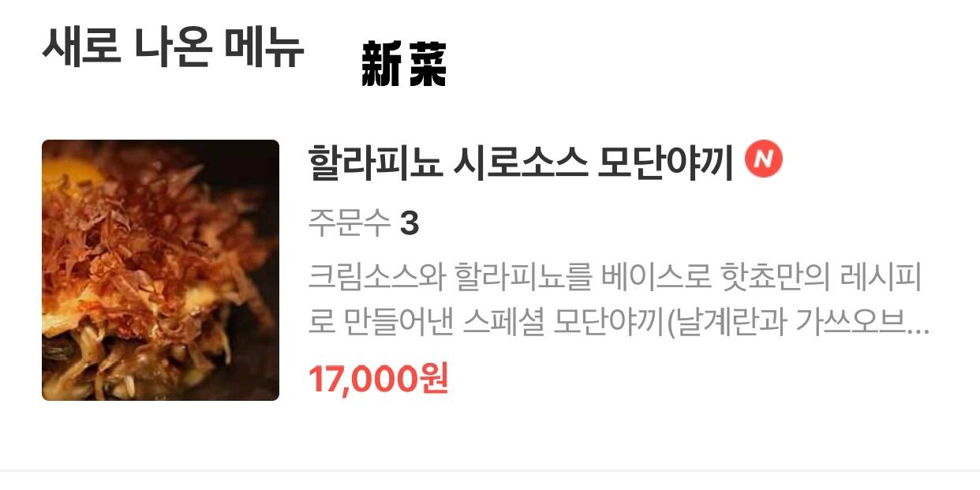Image resolution: width=980 pixels, height=490 pixels.
Task: Click the 新菜 annotation text
Action: point(404,64)
